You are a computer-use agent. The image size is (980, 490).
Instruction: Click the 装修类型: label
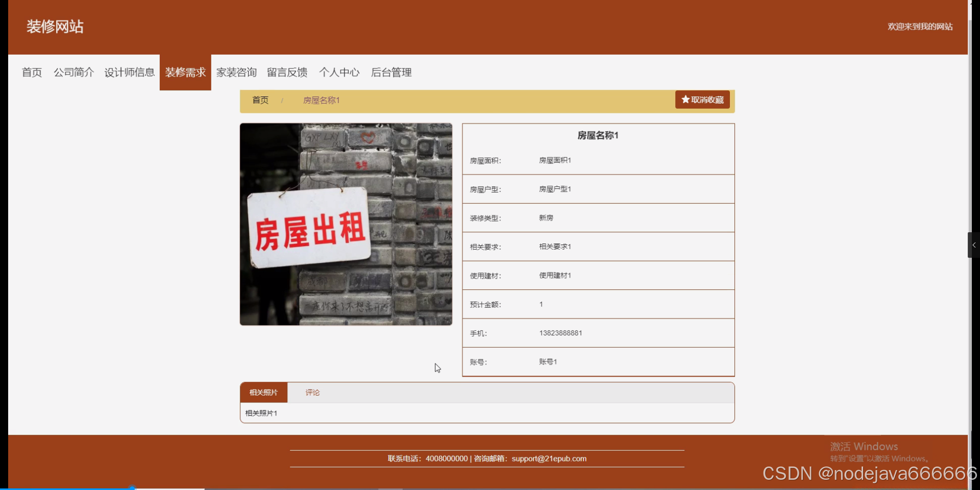(x=485, y=218)
